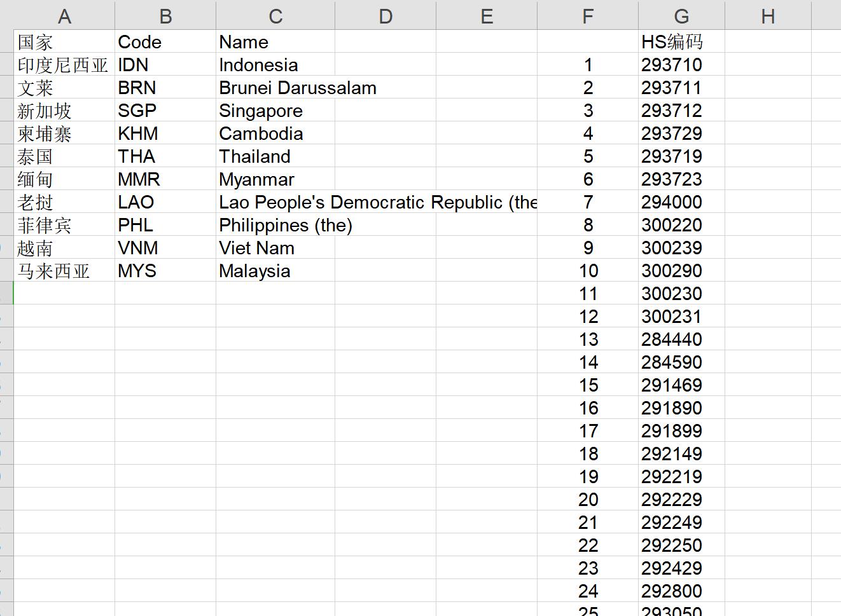
Task: Click HS code 300220
Action: [x=681, y=224]
